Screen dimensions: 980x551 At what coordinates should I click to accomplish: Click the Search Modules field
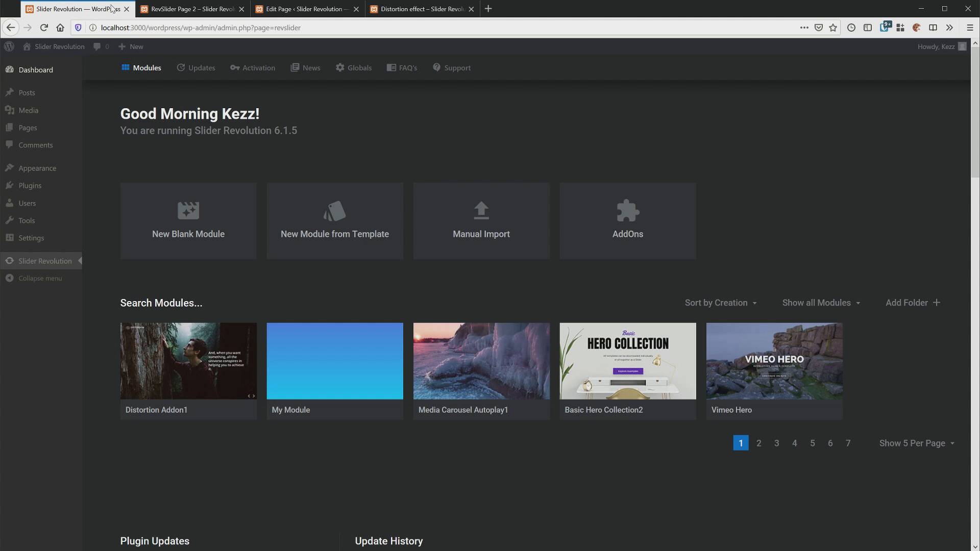[161, 303]
